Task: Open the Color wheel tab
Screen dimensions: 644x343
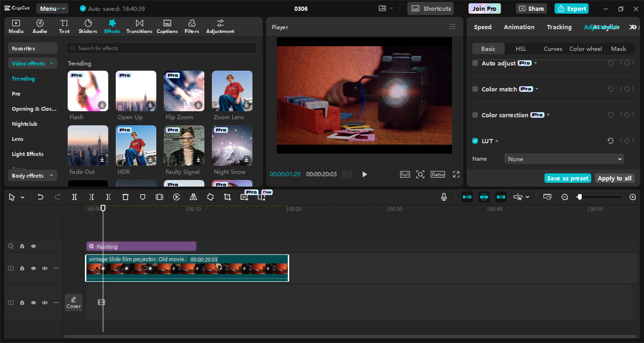Action: pyautogui.click(x=585, y=49)
